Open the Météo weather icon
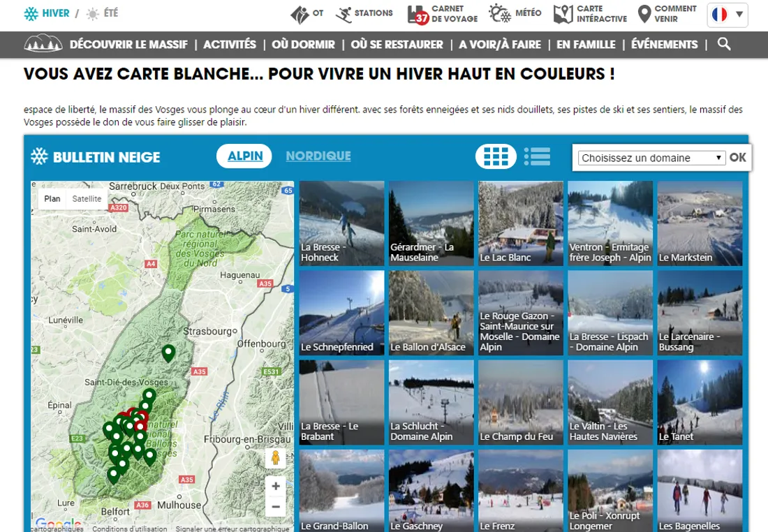Viewport: 768px width, 532px height. (499, 13)
